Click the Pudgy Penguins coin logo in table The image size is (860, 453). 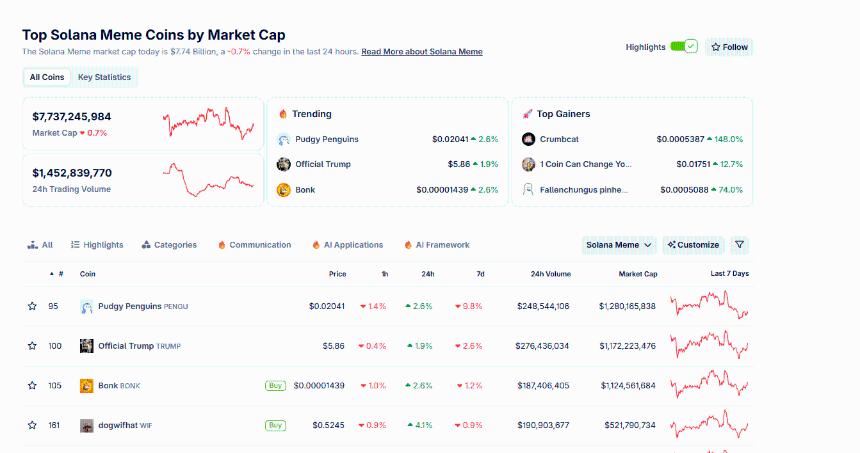click(87, 306)
